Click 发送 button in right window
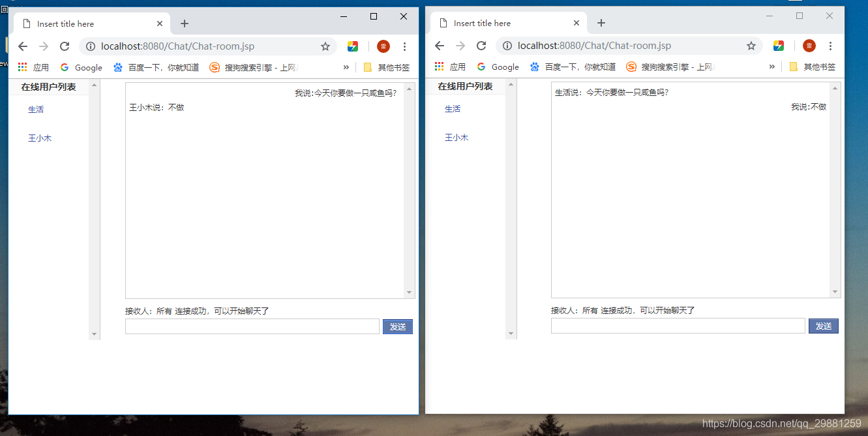Viewport: 868px width, 436px height. tap(824, 326)
